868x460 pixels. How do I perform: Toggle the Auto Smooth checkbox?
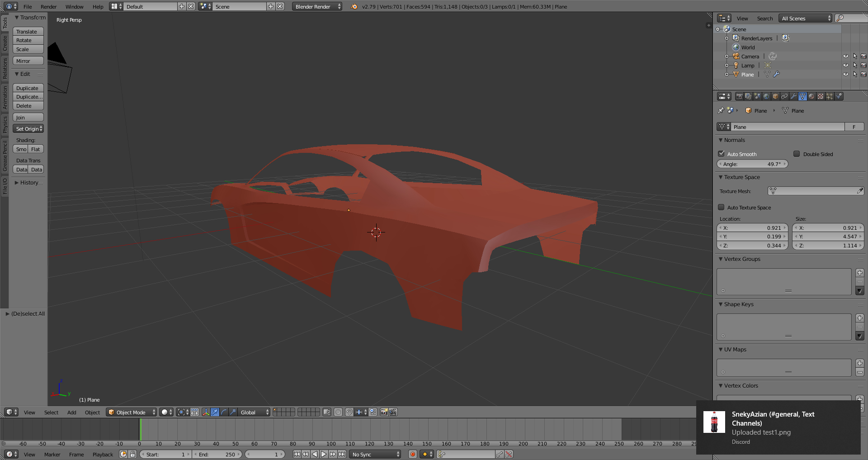722,154
